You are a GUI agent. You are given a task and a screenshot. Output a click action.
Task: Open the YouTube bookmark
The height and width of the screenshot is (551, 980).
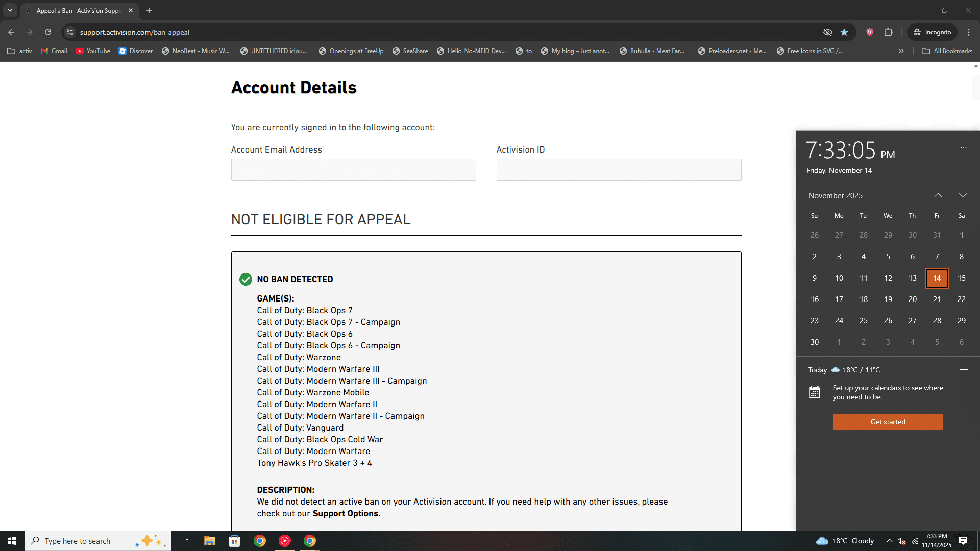(x=93, y=51)
